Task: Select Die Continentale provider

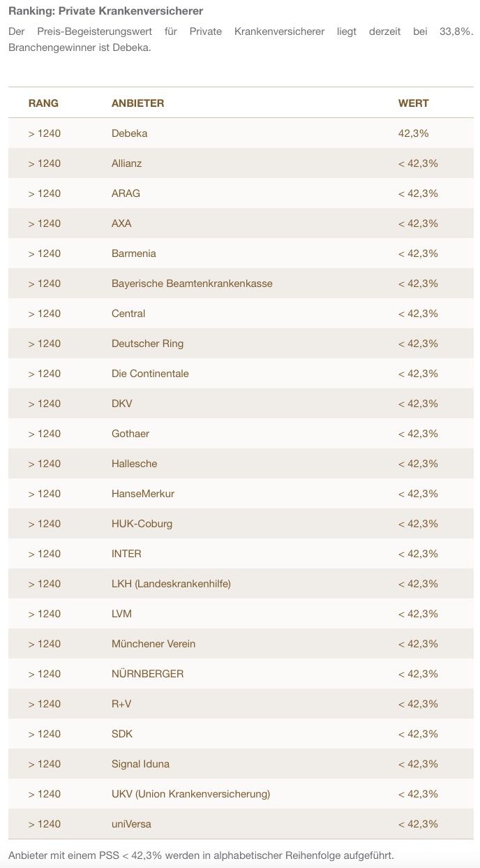Action: pos(150,374)
